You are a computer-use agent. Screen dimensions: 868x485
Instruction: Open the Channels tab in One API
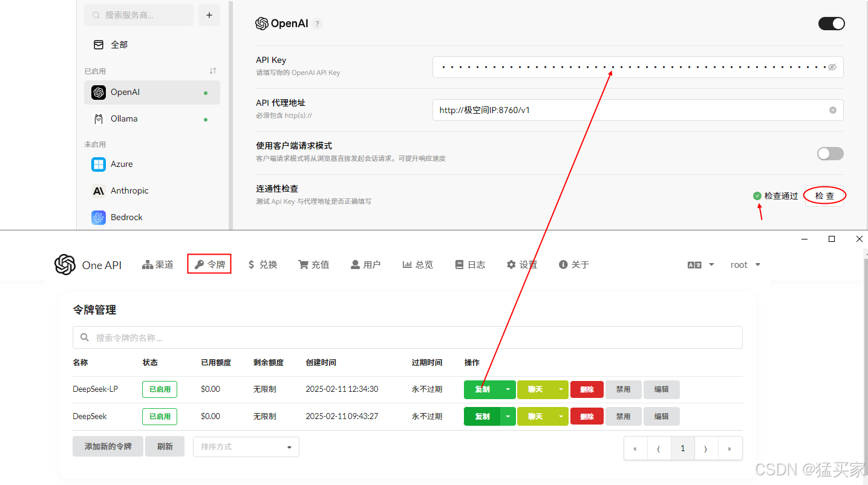(x=158, y=265)
